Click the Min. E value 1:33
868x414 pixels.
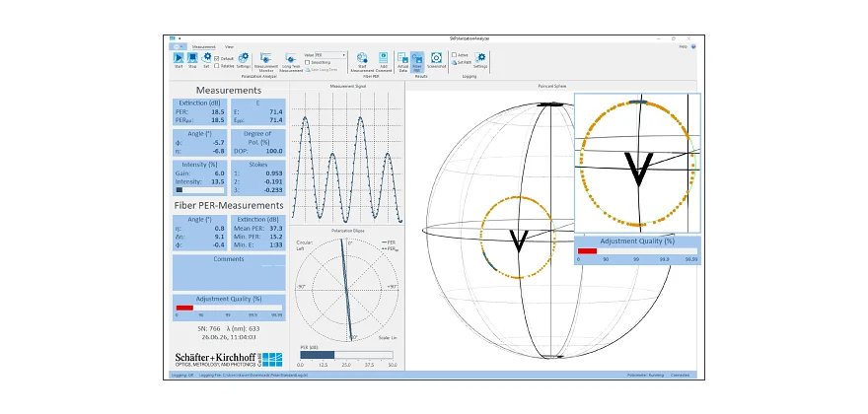(x=276, y=244)
